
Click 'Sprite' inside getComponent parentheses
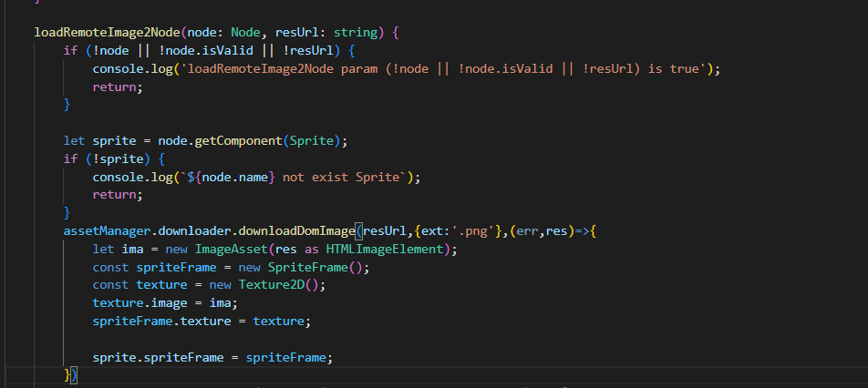312,141
